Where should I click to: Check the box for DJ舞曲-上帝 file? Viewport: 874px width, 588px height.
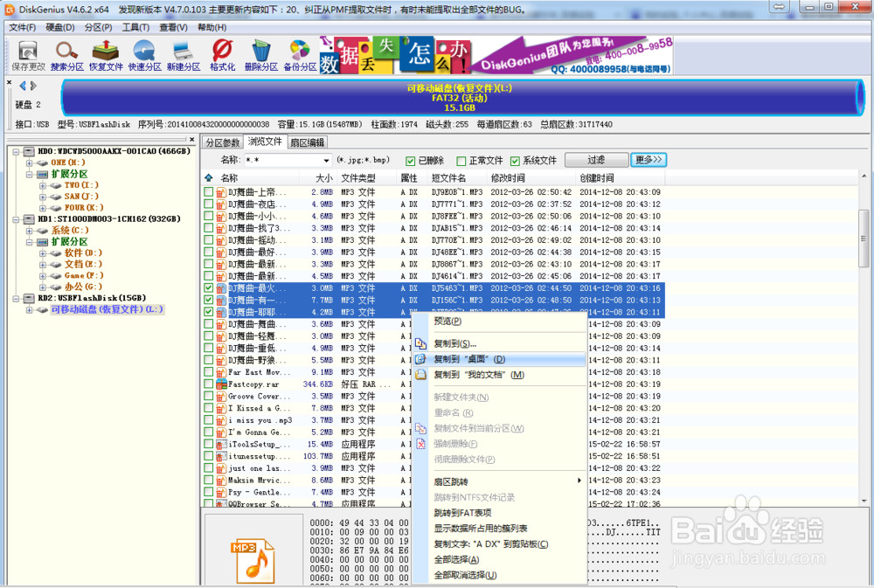click(209, 191)
